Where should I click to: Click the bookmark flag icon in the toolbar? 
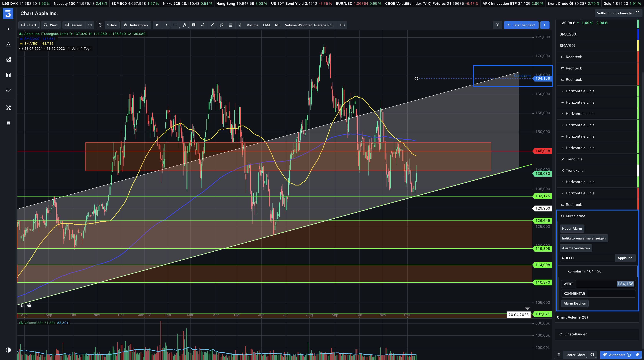coord(157,25)
